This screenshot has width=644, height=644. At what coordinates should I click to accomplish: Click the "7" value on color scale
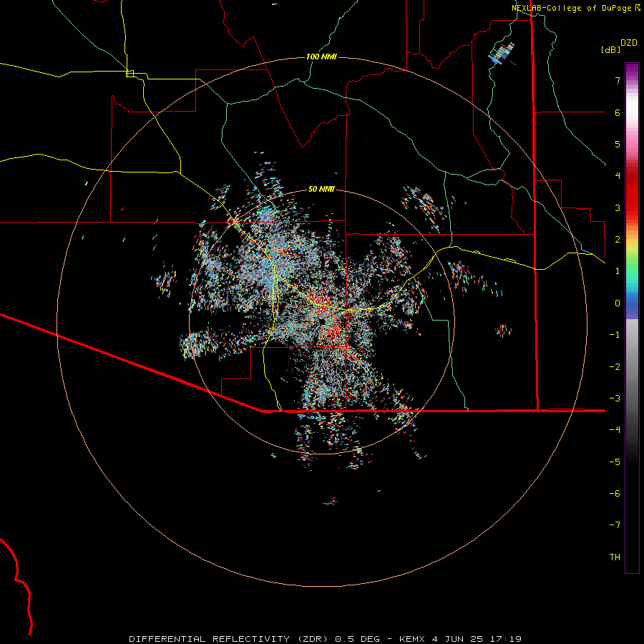pyautogui.click(x=618, y=80)
